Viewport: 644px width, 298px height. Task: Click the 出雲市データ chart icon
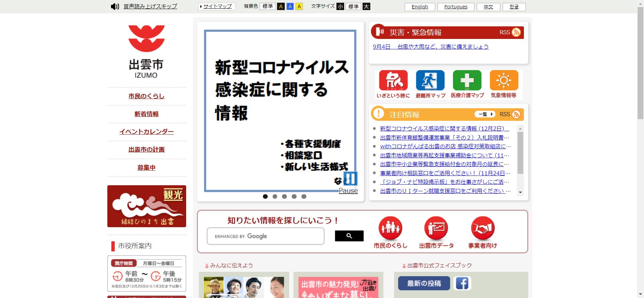pos(436,229)
